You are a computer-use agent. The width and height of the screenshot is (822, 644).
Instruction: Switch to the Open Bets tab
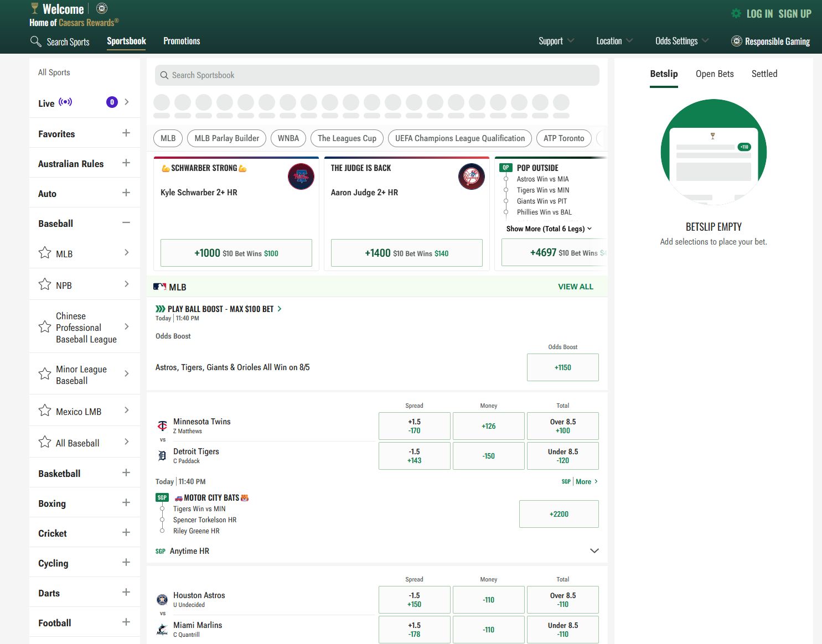(714, 74)
